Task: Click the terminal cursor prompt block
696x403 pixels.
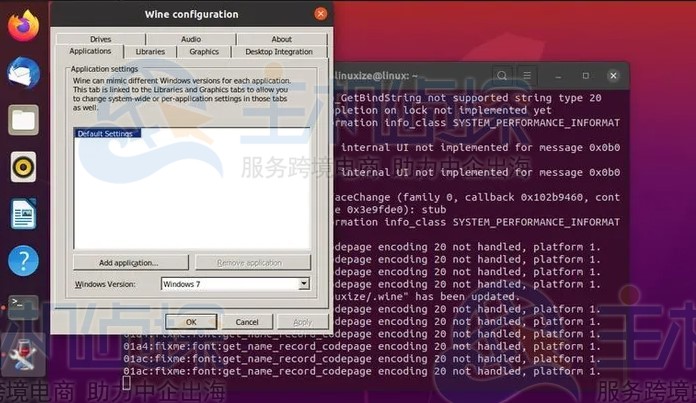Action: pyautogui.click(x=127, y=383)
